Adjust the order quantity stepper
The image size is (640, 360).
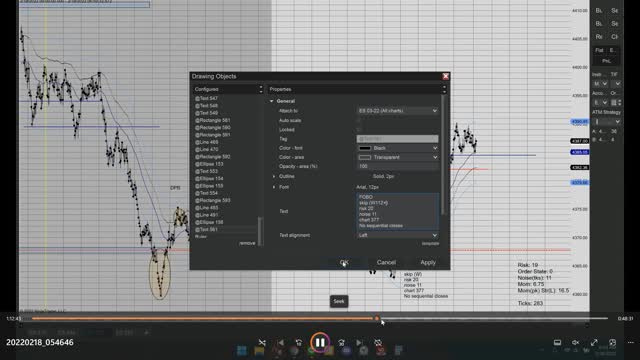[x=620, y=102]
